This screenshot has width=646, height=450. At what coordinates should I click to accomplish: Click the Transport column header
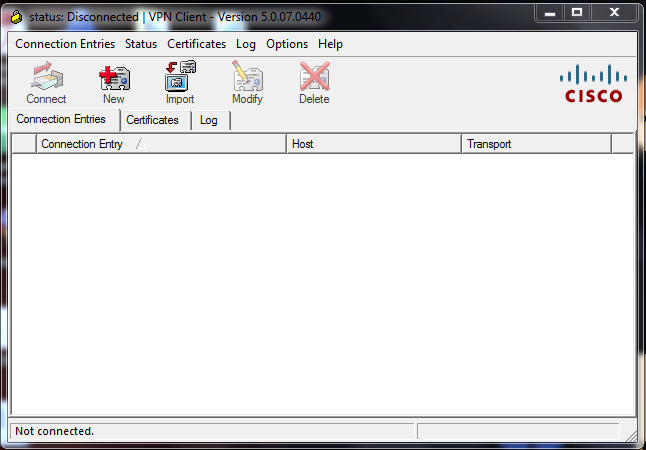(x=536, y=144)
